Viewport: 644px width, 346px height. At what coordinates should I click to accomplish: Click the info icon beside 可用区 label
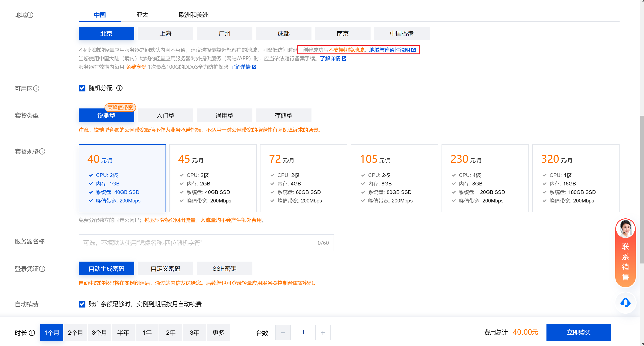(x=36, y=88)
